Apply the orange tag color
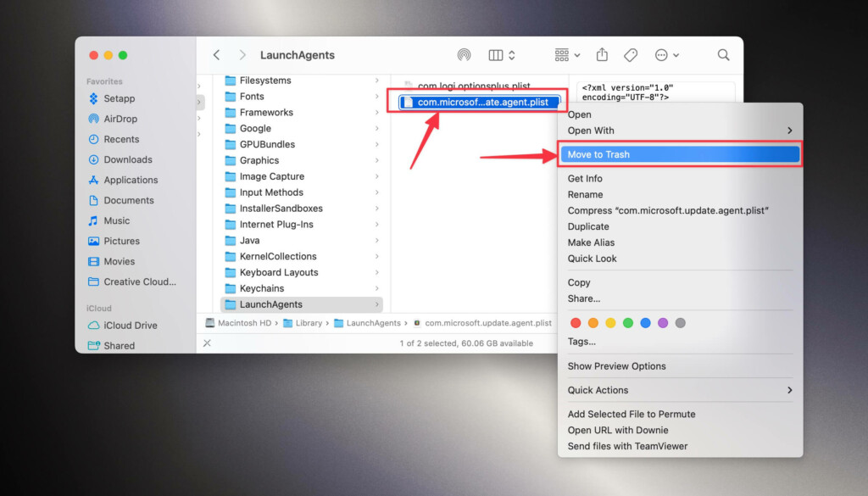Screen dimensions: 868x496 click(593, 323)
